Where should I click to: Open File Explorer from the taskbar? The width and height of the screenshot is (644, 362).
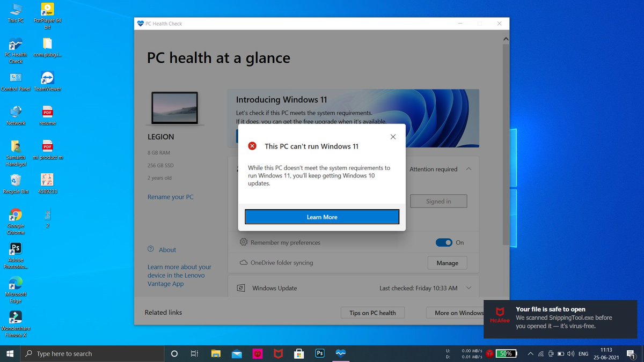tap(216, 353)
